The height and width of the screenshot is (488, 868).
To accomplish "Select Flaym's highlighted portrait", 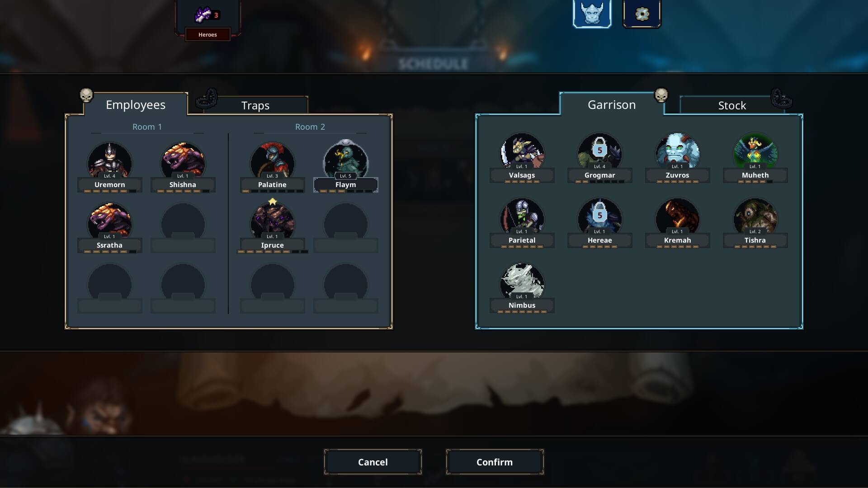I will [x=346, y=161].
